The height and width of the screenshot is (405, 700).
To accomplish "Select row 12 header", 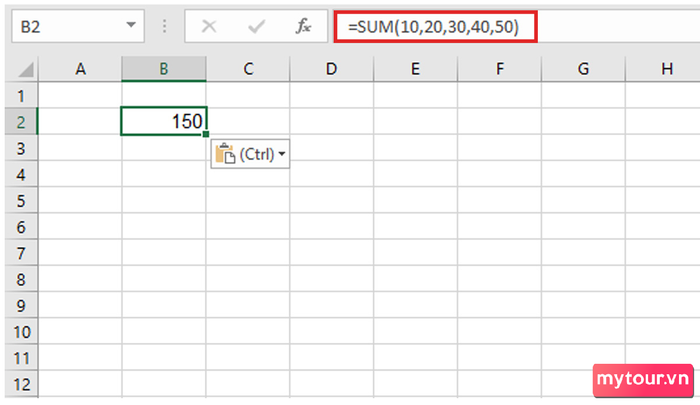I will [x=21, y=384].
